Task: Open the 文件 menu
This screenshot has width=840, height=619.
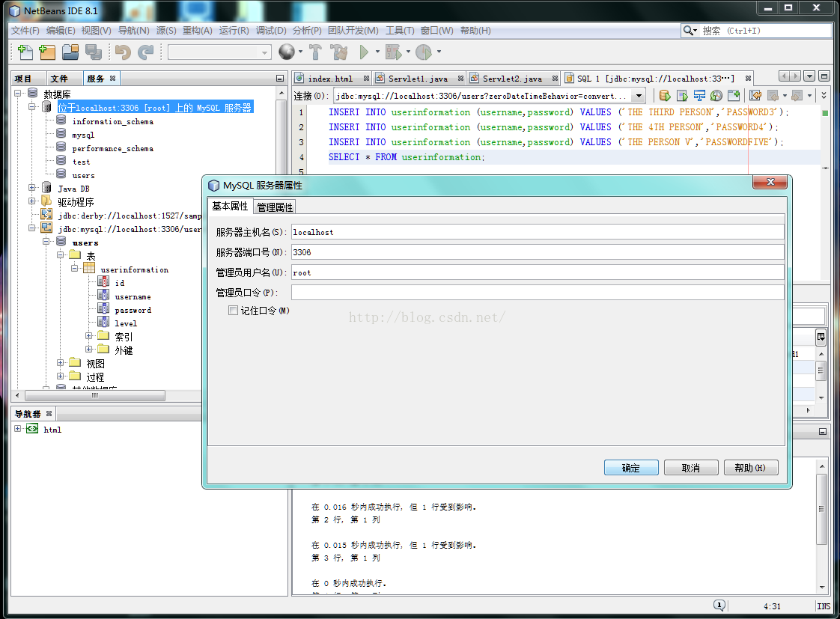Action: (25, 31)
